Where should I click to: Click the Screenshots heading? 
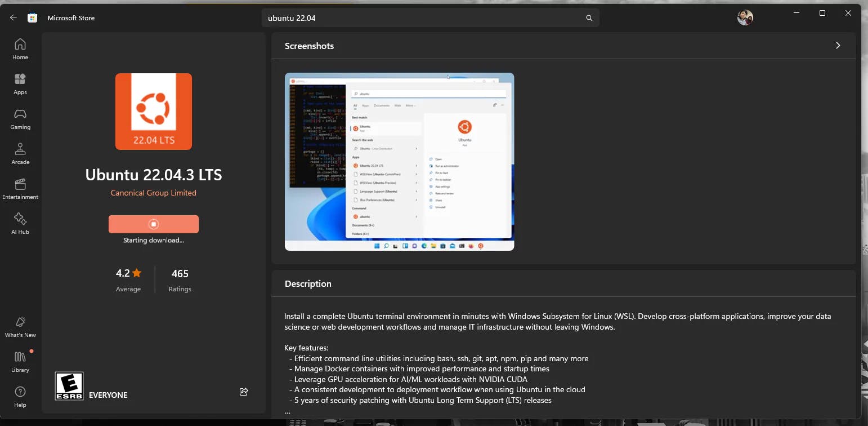(x=309, y=46)
